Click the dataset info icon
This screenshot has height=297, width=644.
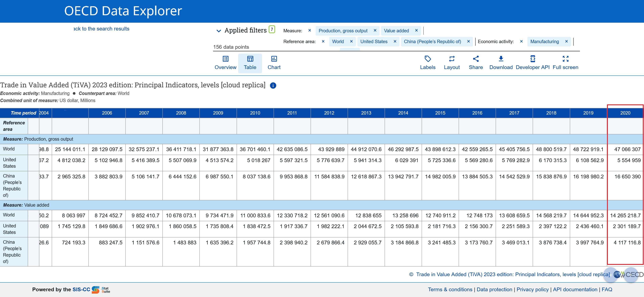(273, 86)
